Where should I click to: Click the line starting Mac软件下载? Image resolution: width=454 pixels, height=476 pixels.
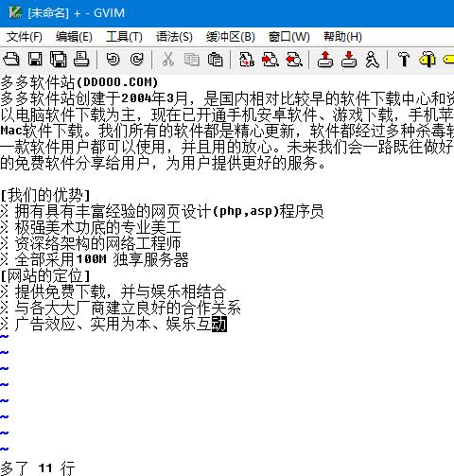pos(227,131)
